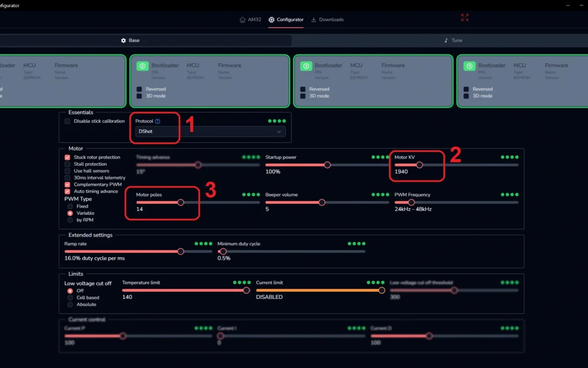Click green dots beside Current limit

point(375,282)
